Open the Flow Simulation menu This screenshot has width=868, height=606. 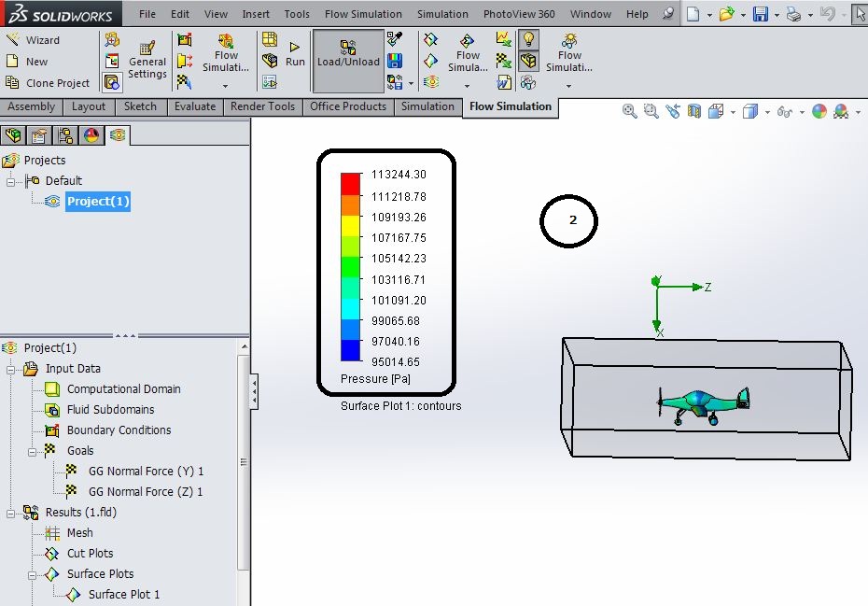coord(363,14)
